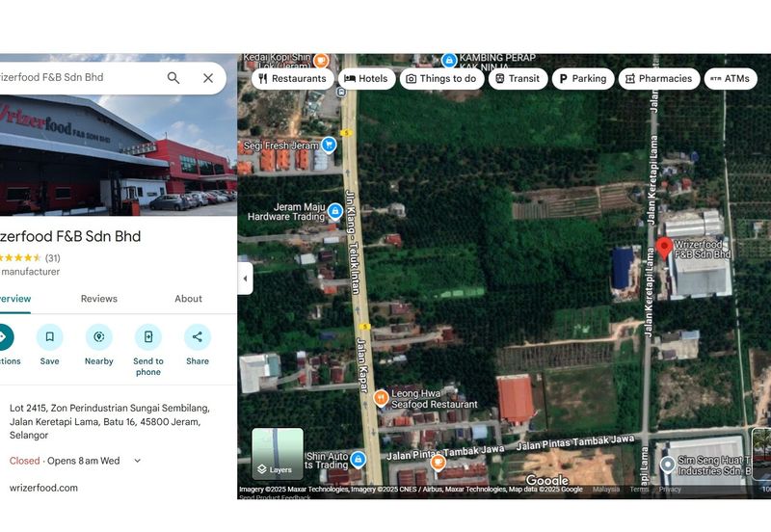Click the Share icon button
Viewport: 771px width, 532px height.
coord(198,337)
